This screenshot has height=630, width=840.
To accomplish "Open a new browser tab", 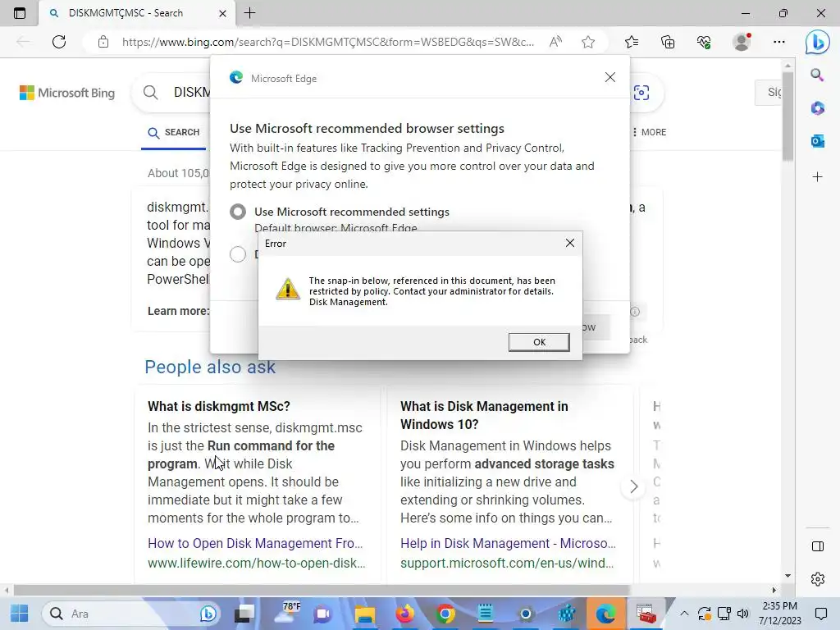I will (249, 13).
